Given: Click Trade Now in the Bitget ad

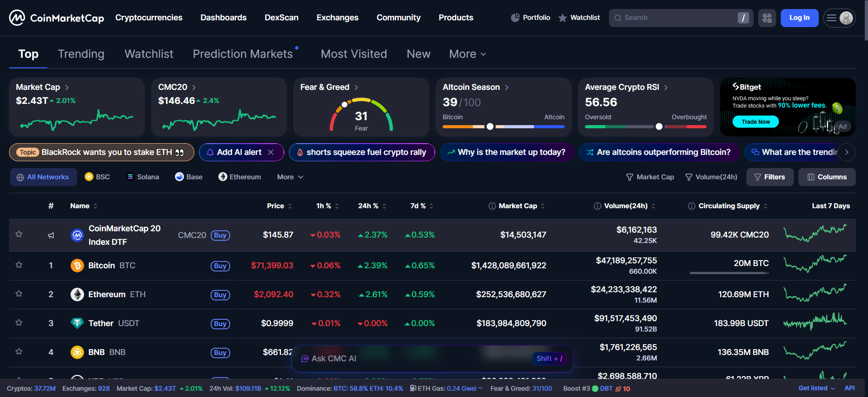Looking at the screenshot, I should [x=755, y=122].
